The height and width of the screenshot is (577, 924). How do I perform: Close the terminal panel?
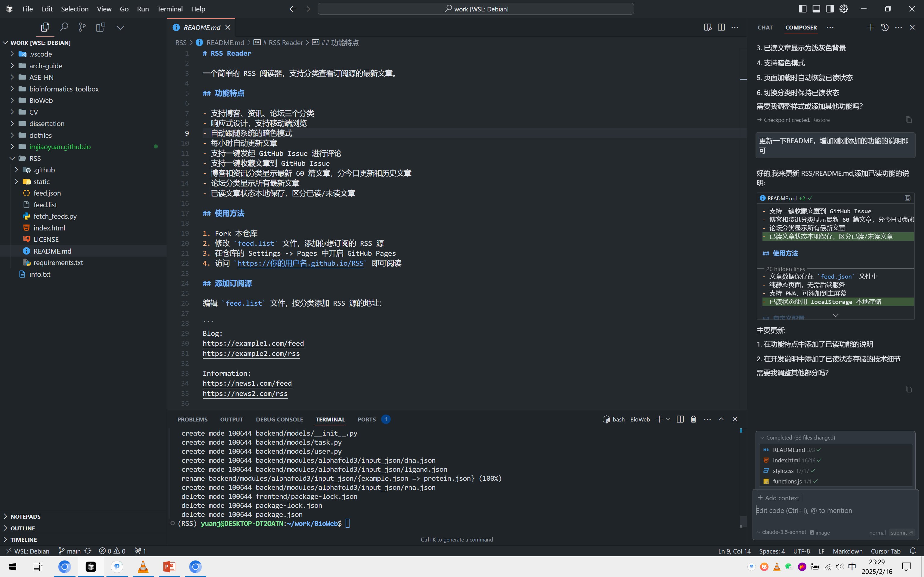[735, 419]
